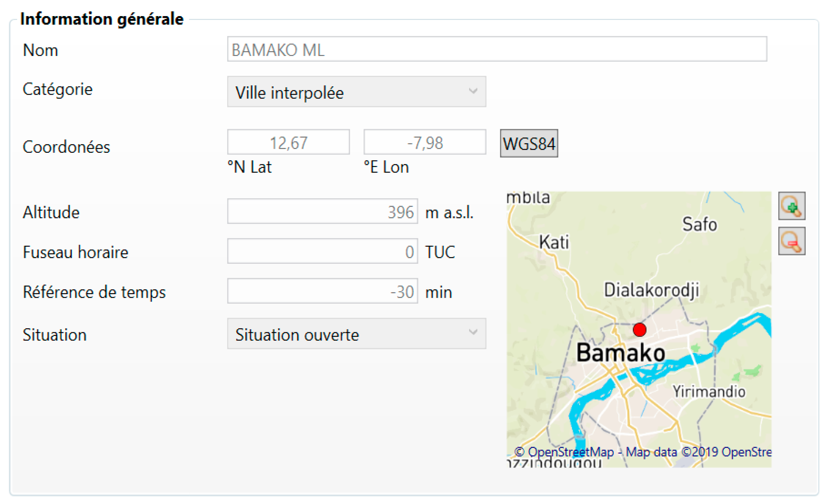Click Yirimandio on the map
Image resolution: width=825 pixels, height=504 pixels.
709,391
